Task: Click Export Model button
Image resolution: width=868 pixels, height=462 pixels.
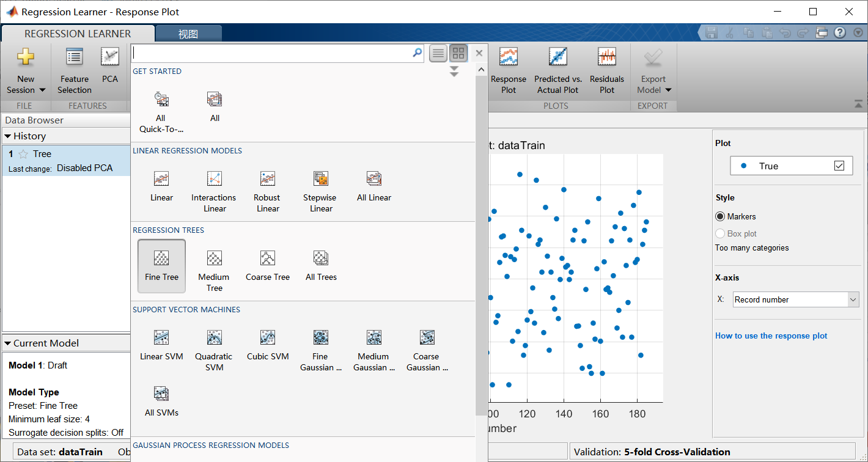Action: (x=653, y=71)
